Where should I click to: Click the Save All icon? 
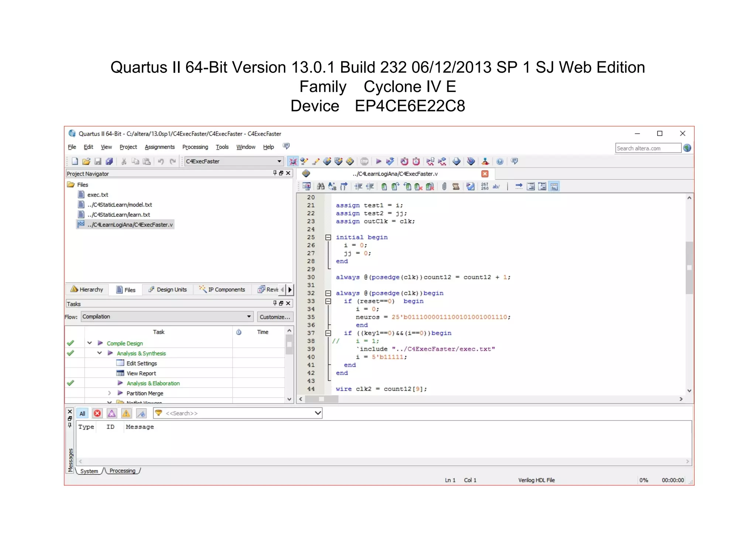[x=109, y=161]
